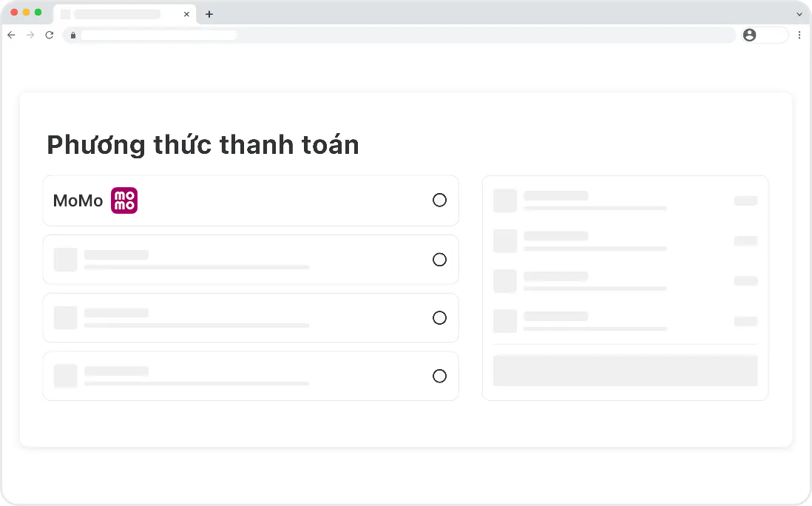This screenshot has width=812, height=506.
Task: Expand the tab list chevron dropdown
Action: 799,14
